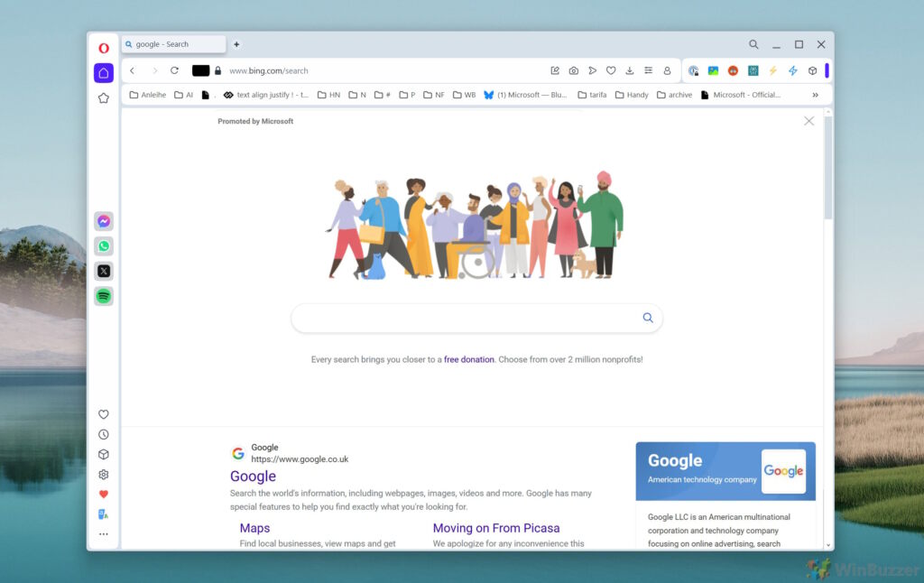Click the padlock site security icon

218,70
